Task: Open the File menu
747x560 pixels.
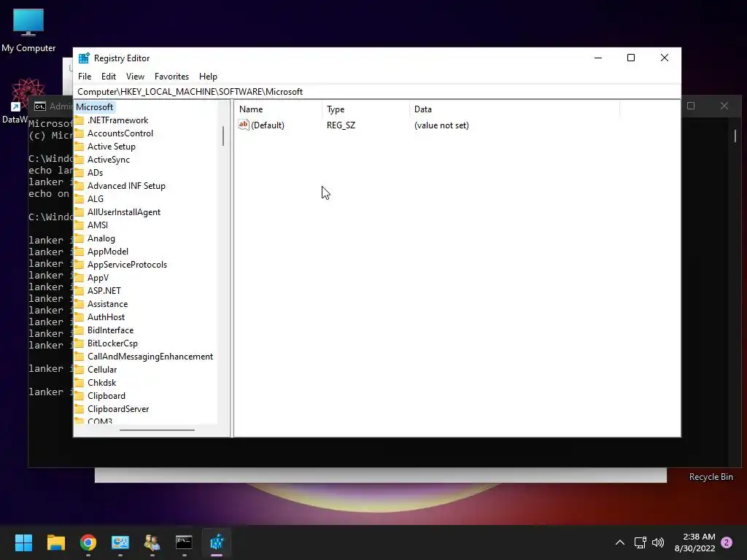Action: click(x=85, y=77)
